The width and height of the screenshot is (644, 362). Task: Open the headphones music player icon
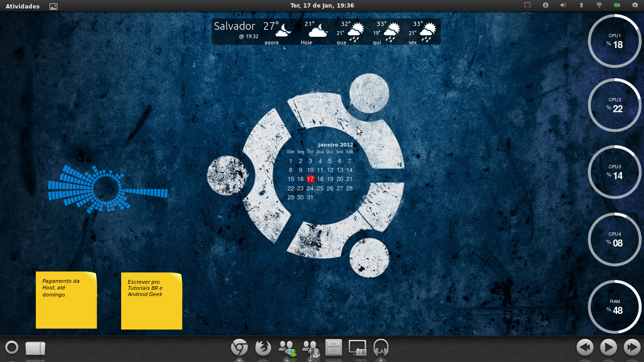(x=381, y=348)
